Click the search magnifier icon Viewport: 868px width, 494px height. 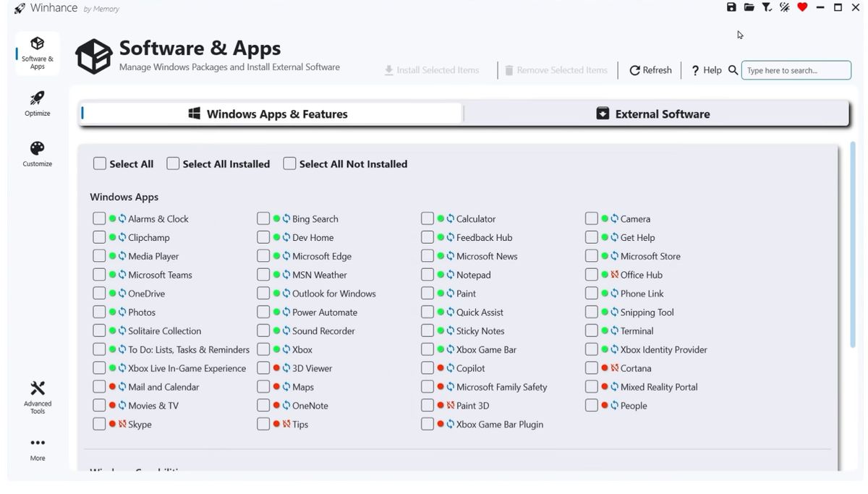coord(733,70)
